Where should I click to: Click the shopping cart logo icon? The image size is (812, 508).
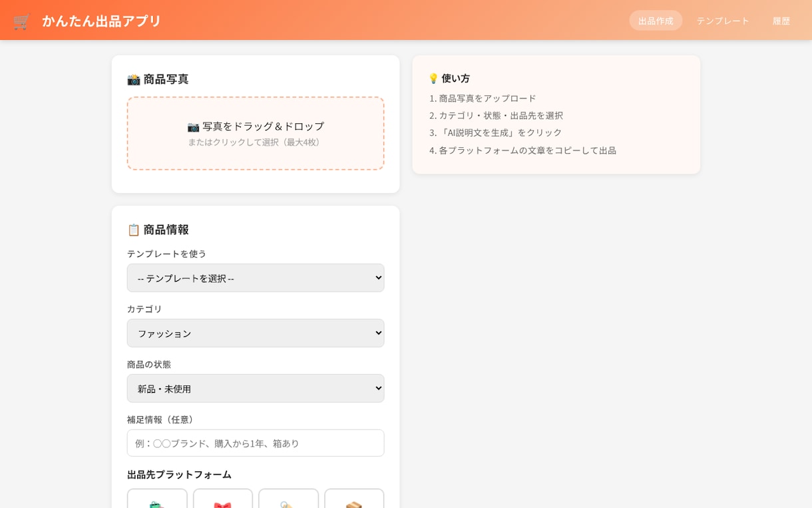(x=21, y=21)
